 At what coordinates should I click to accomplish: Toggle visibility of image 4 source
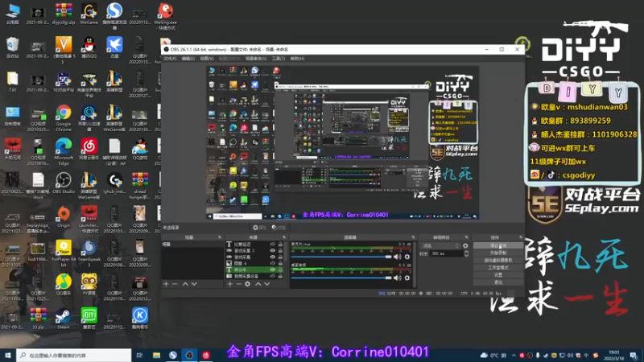(x=272, y=263)
